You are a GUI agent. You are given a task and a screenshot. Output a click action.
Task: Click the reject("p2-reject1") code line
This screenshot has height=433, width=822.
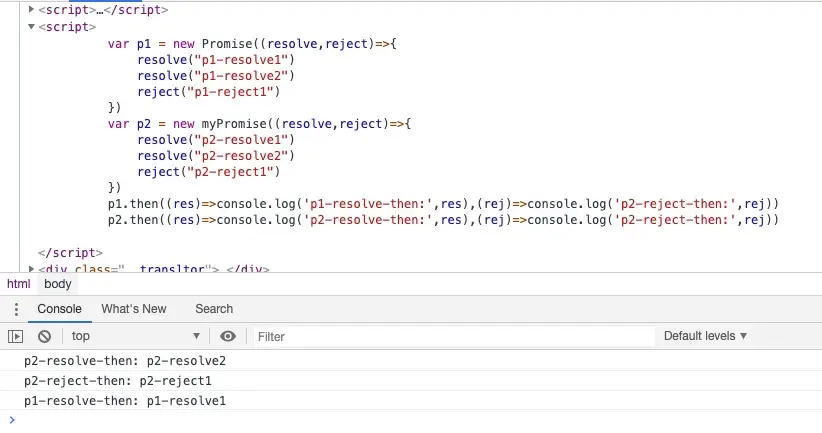[209, 172]
